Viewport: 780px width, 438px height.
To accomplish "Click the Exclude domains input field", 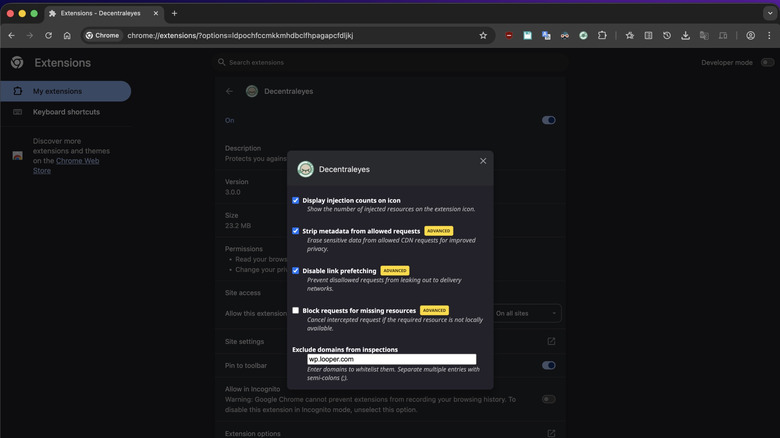I will [391, 359].
